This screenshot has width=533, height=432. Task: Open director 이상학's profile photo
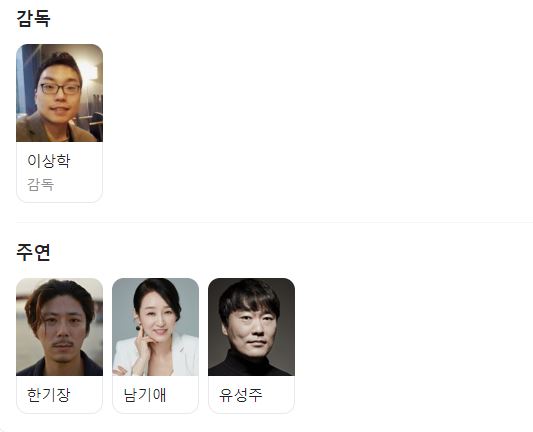[59, 93]
